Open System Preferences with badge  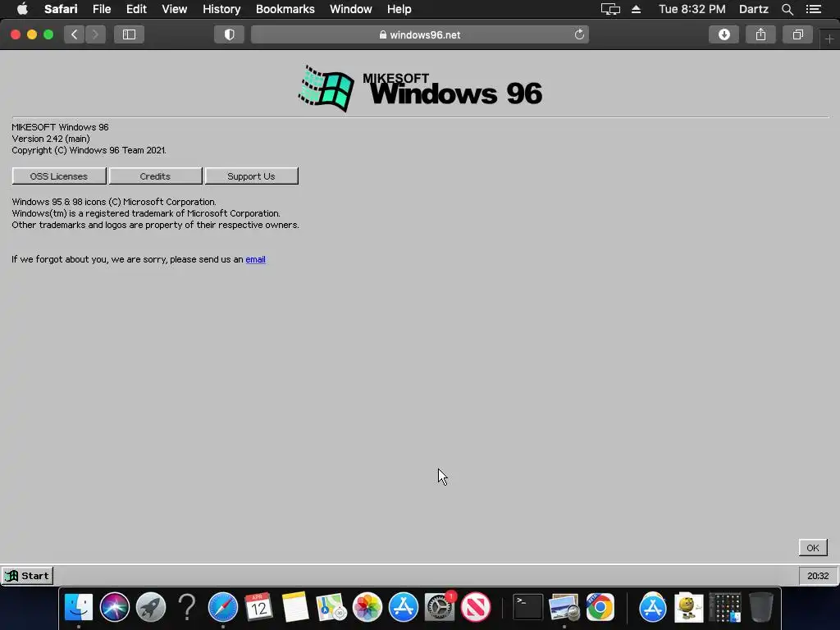point(440,607)
